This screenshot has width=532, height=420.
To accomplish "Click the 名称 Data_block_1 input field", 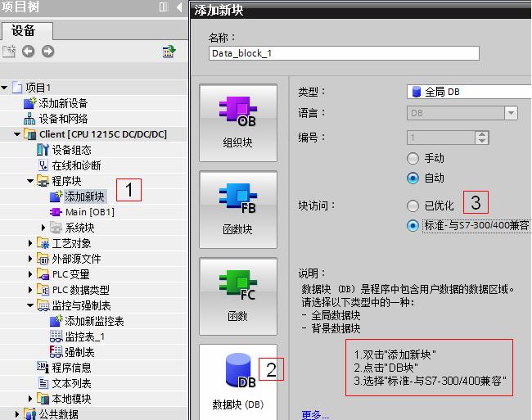I will point(344,53).
